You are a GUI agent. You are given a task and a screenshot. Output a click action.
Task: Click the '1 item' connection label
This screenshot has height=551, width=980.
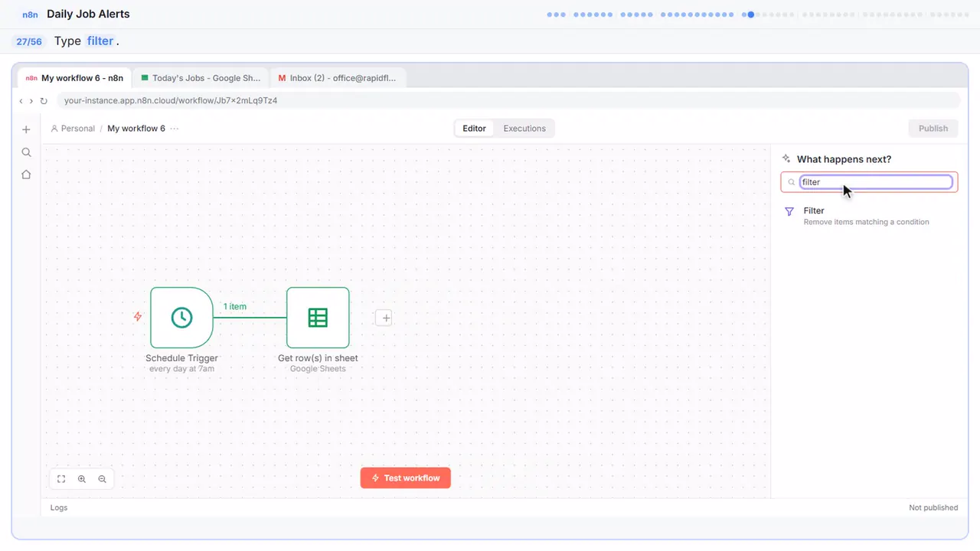click(x=235, y=307)
